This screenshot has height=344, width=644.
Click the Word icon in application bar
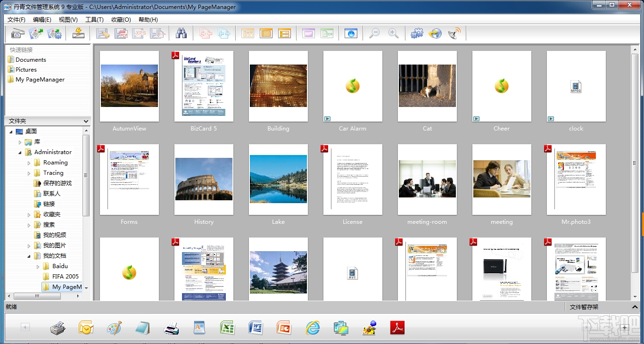coord(256,328)
